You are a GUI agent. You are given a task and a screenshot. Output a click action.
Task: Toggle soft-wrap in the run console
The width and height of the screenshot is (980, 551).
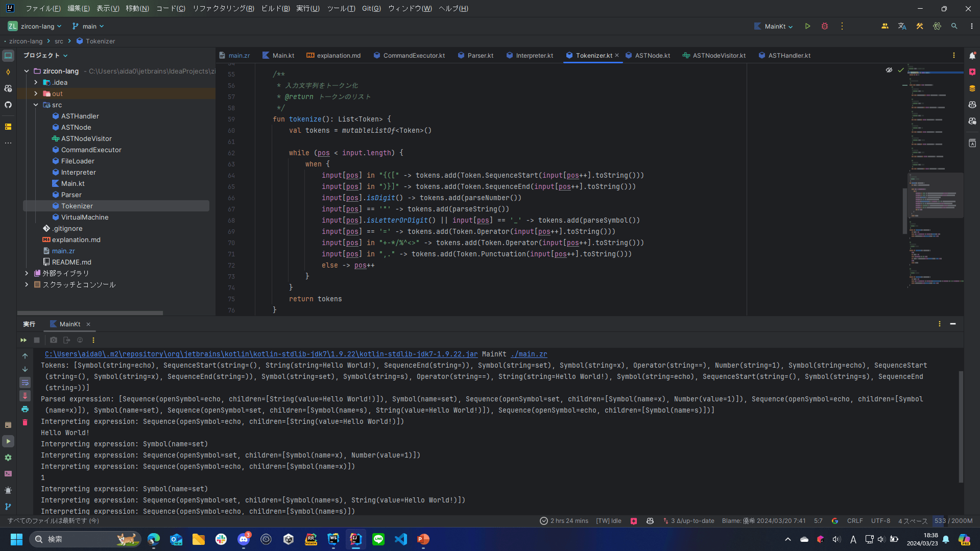pyautogui.click(x=25, y=382)
